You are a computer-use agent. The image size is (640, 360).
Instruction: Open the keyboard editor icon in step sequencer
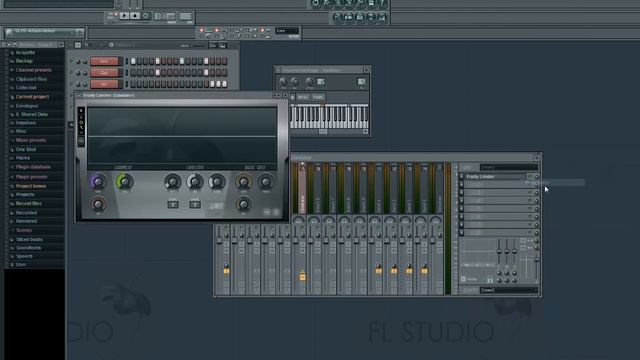tap(222, 45)
